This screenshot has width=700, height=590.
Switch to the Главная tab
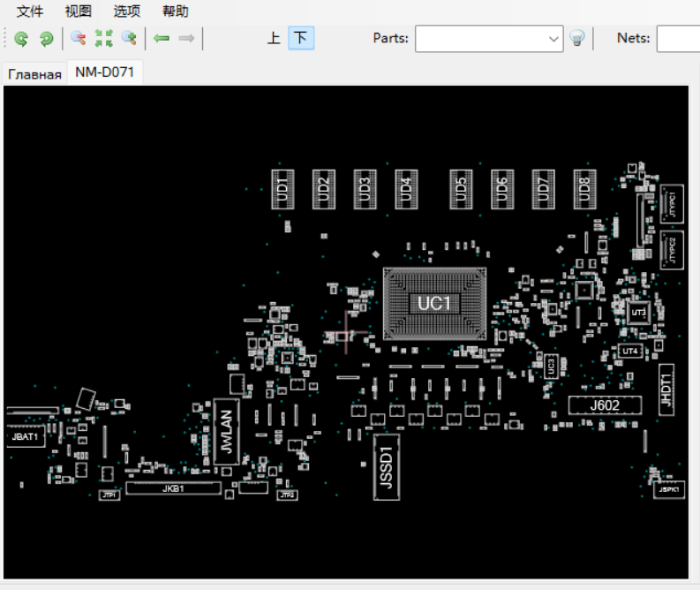[35, 74]
